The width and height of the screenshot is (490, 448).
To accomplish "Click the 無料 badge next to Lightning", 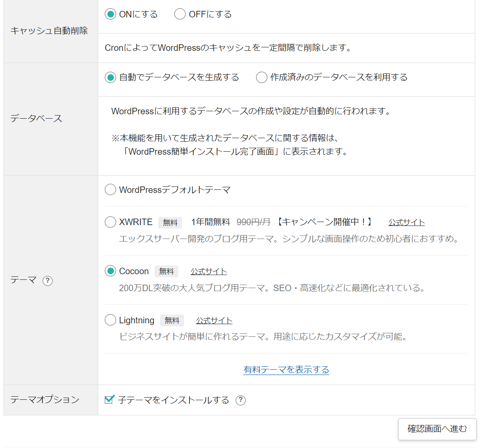I will point(172,320).
